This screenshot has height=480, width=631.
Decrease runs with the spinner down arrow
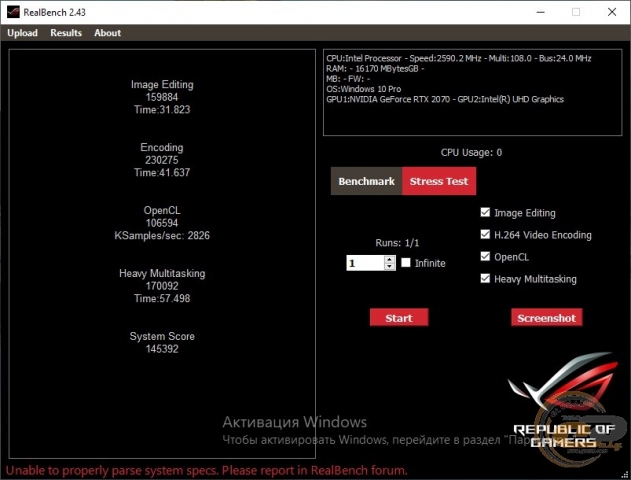(x=390, y=266)
